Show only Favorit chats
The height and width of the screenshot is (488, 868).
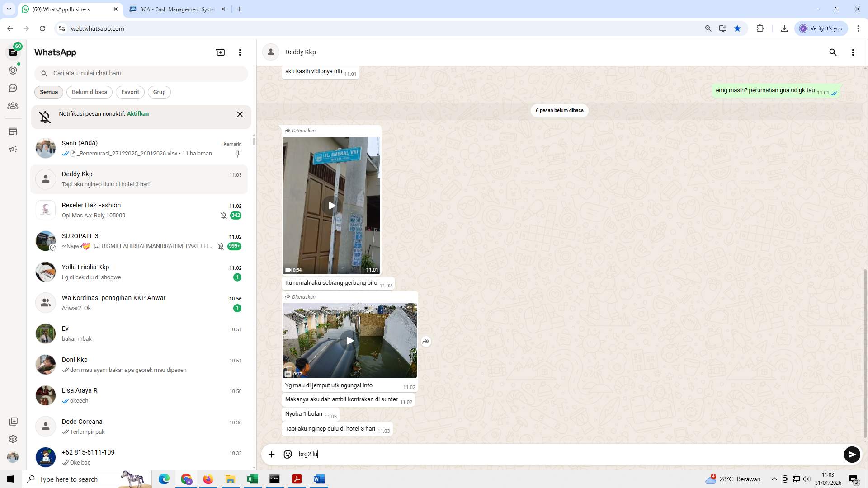click(130, 92)
